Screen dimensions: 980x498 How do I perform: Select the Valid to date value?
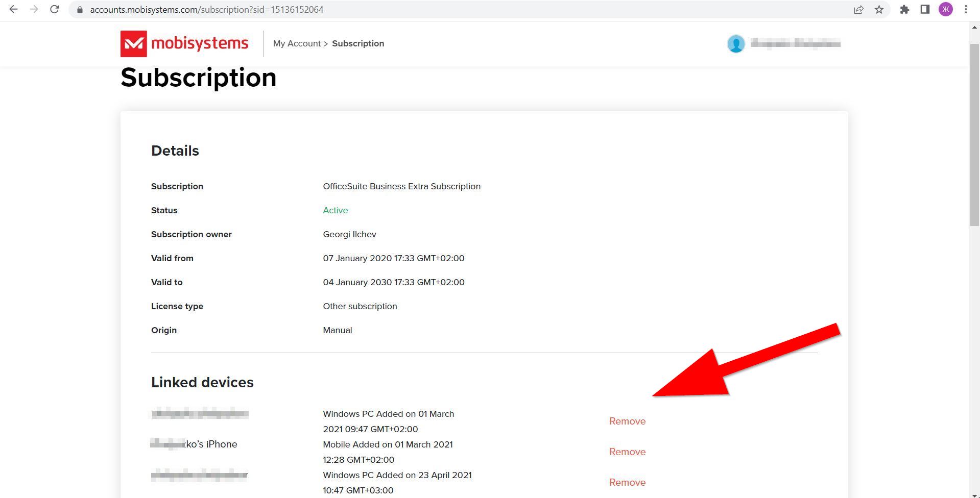(393, 282)
